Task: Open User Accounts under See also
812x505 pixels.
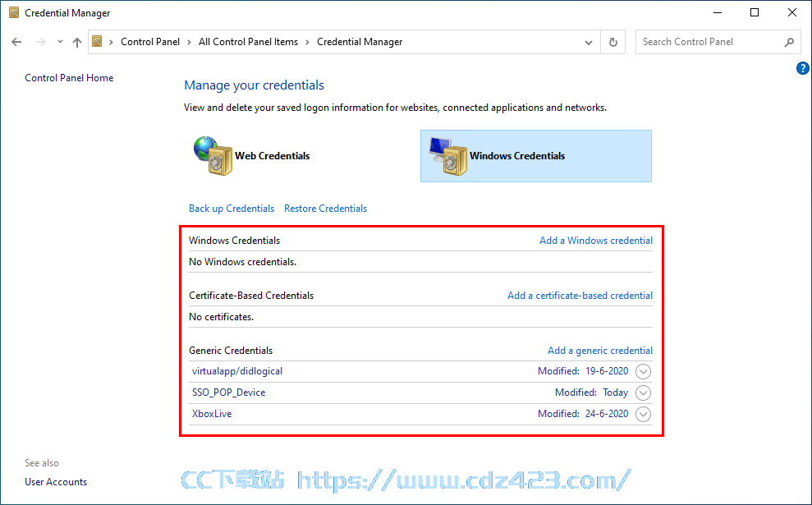Action: 56,482
